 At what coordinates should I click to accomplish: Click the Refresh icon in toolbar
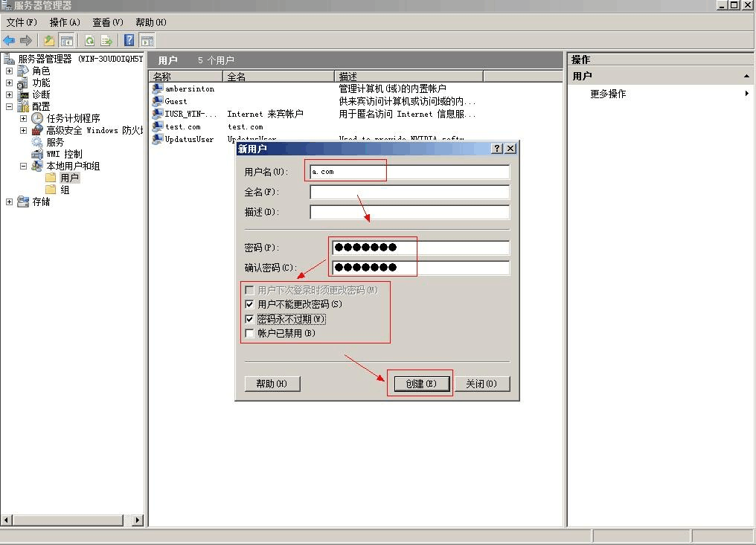pyautogui.click(x=89, y=40)
